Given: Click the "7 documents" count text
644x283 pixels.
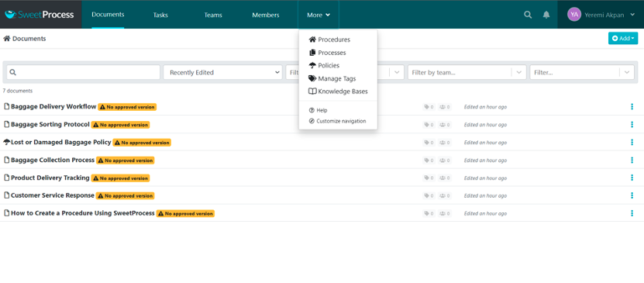Looking at the screenshot, I should click(18, 91).
